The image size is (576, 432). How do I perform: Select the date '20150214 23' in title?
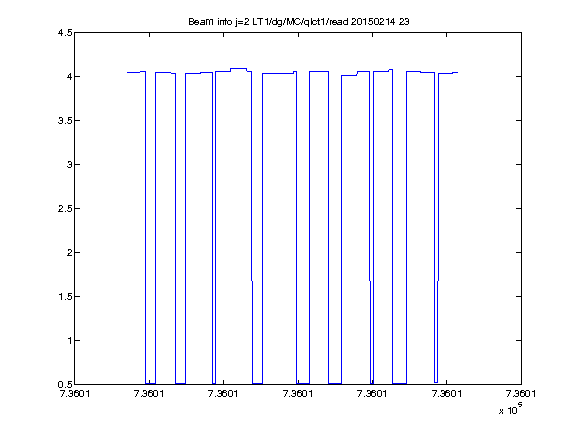point(380,22)
